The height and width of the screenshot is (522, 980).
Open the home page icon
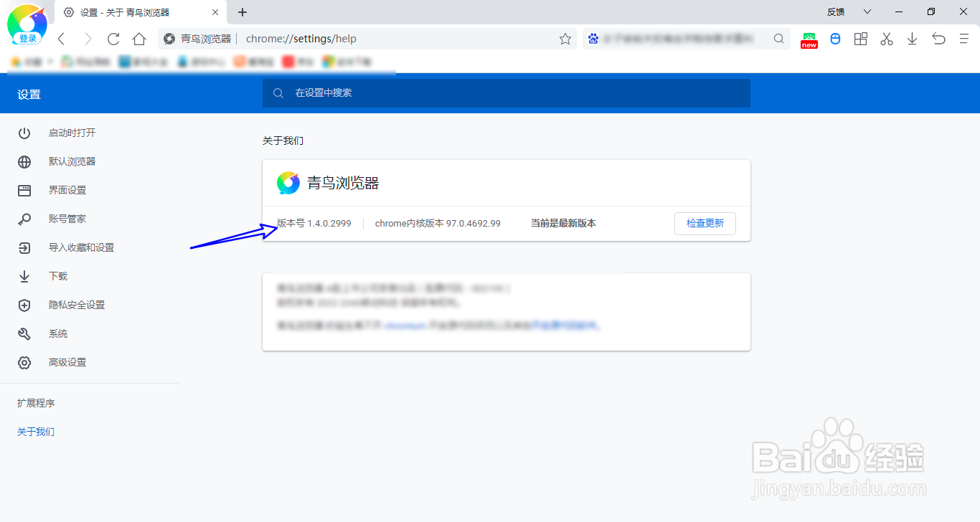139,39
